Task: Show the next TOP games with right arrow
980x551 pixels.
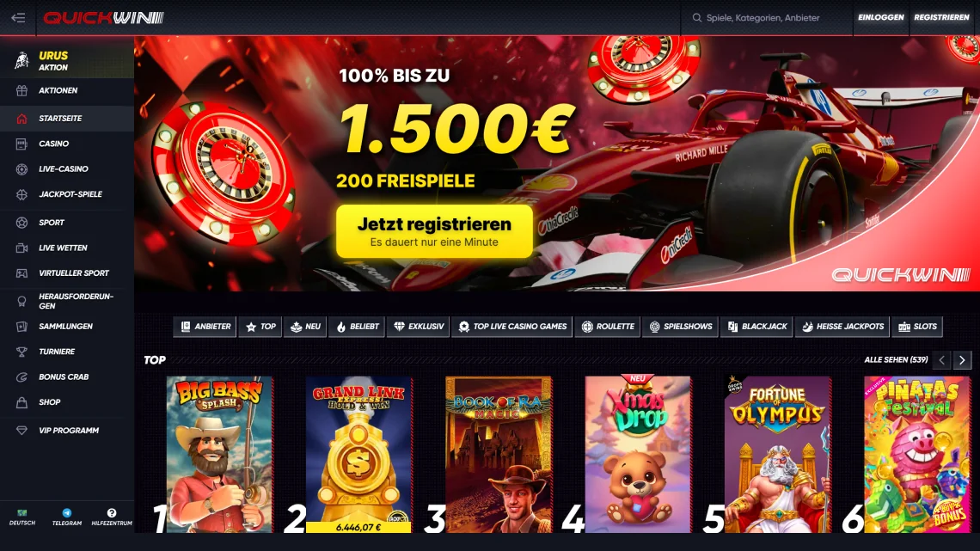Action: [x=962, y=360]
